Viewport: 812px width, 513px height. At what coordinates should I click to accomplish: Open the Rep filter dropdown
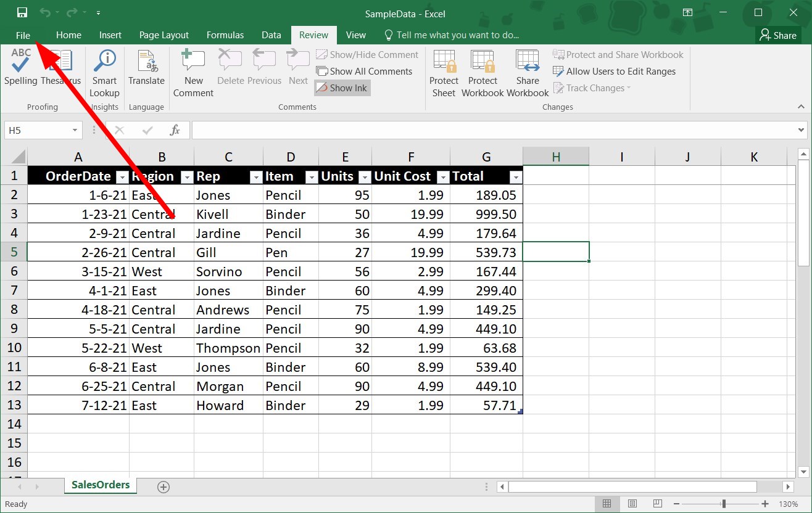point(256,178)
